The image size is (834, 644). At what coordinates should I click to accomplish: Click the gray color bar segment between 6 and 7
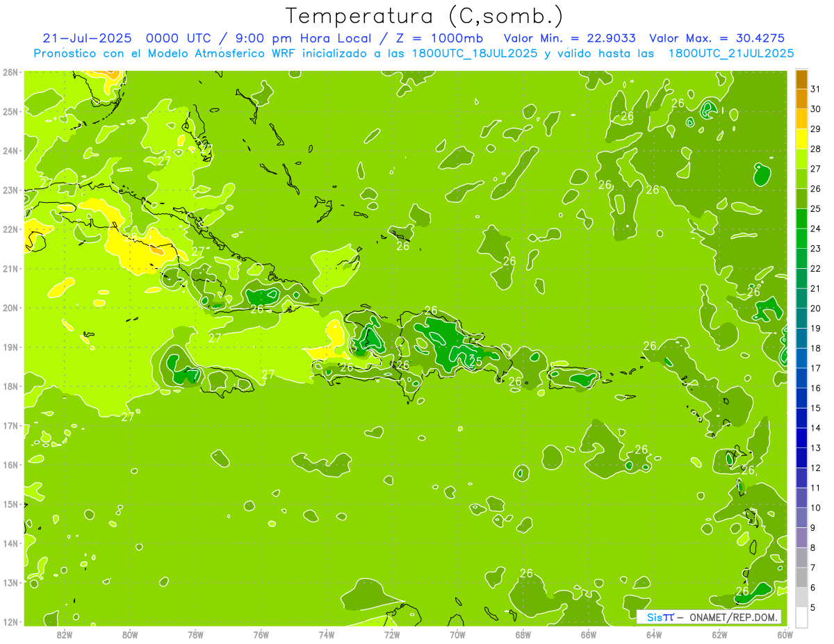click(x=801, y=577)
